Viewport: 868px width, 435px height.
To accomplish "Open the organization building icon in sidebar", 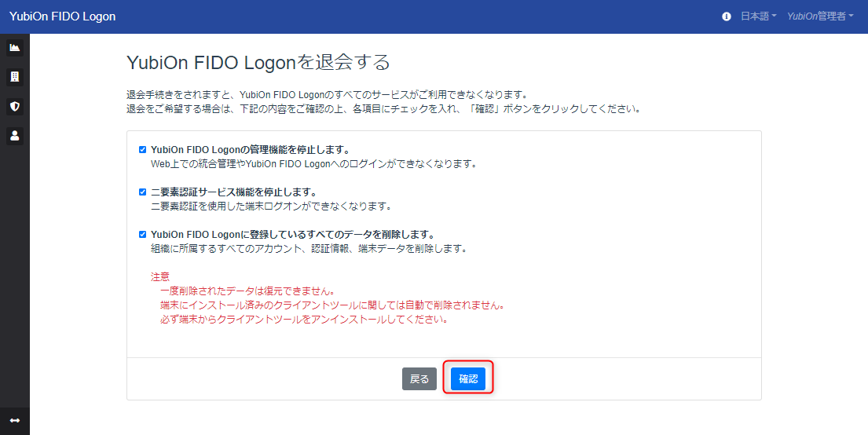I will tap(15, 77).
